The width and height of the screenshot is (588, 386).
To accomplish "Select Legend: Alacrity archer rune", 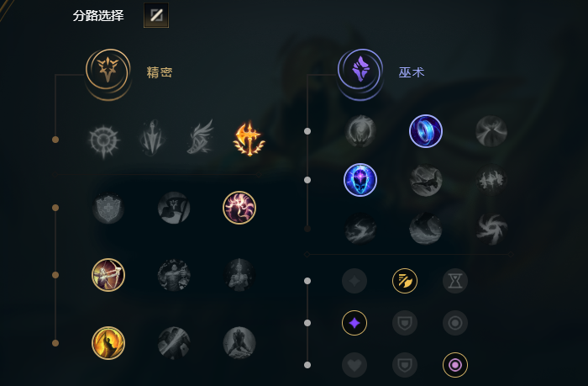I will point(108,275).
